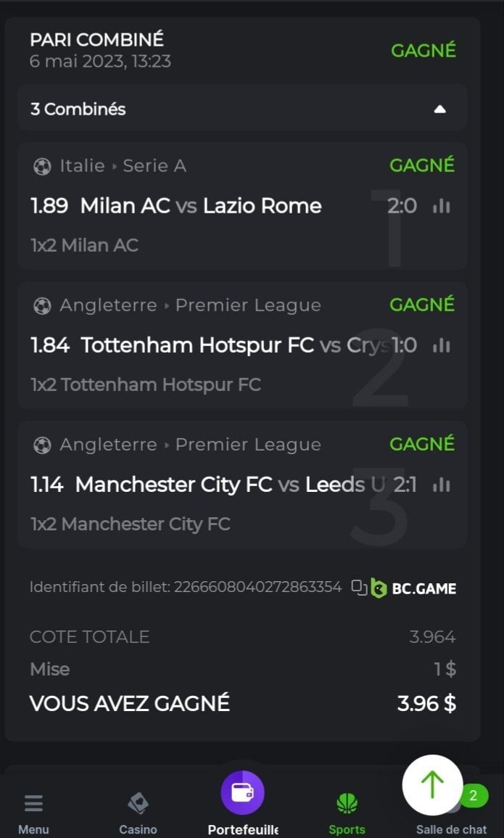The width and height of the screenshot is (504, 838).
Task: Click the chat notification badge
Action: (x=473, y=796)
